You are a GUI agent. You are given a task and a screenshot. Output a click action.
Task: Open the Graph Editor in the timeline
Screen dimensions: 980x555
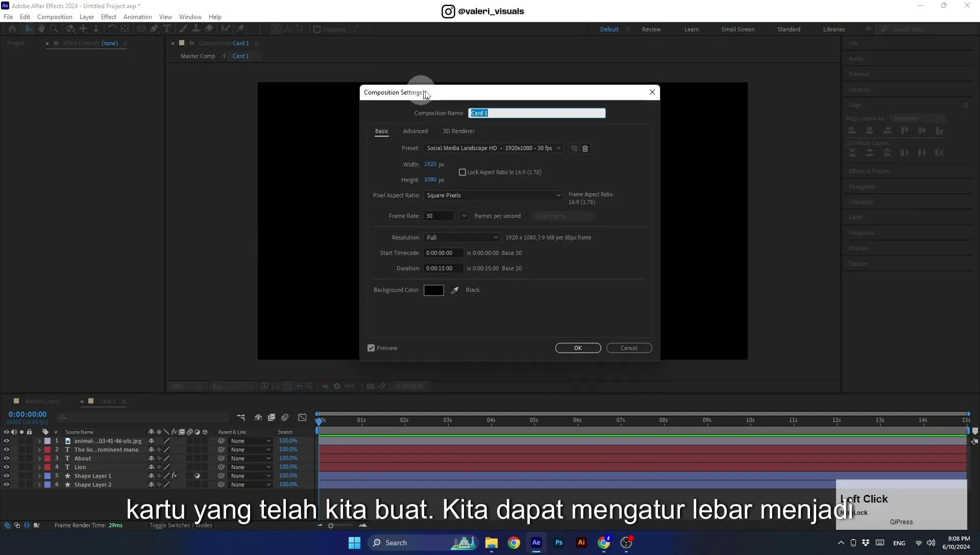(x=303, y=417)
